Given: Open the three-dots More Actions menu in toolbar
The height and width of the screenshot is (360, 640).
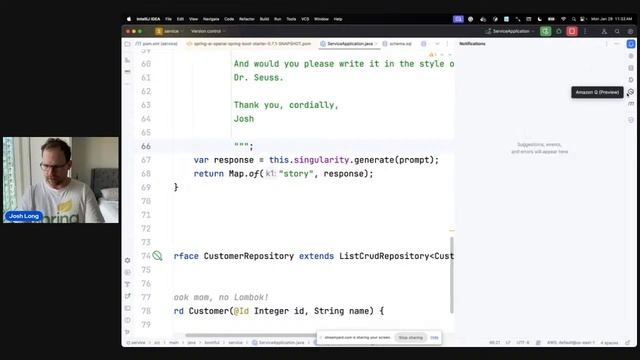Looking at the screenshot, I should (x=585, y=31).
